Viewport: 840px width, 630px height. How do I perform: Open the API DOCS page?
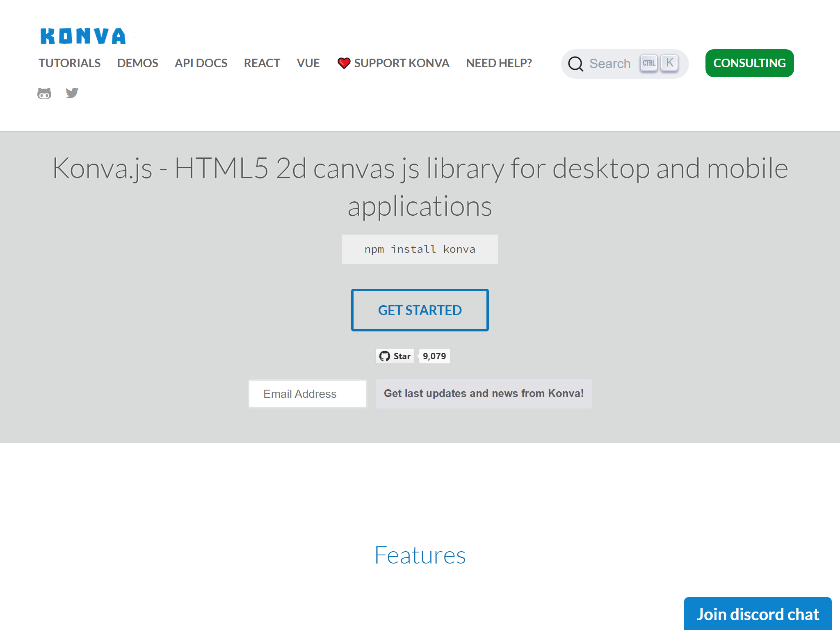pos(201,63)
